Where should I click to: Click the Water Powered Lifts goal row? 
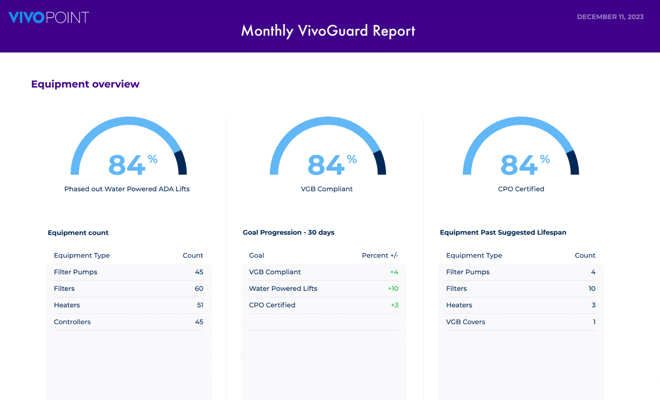click(323, 288)
